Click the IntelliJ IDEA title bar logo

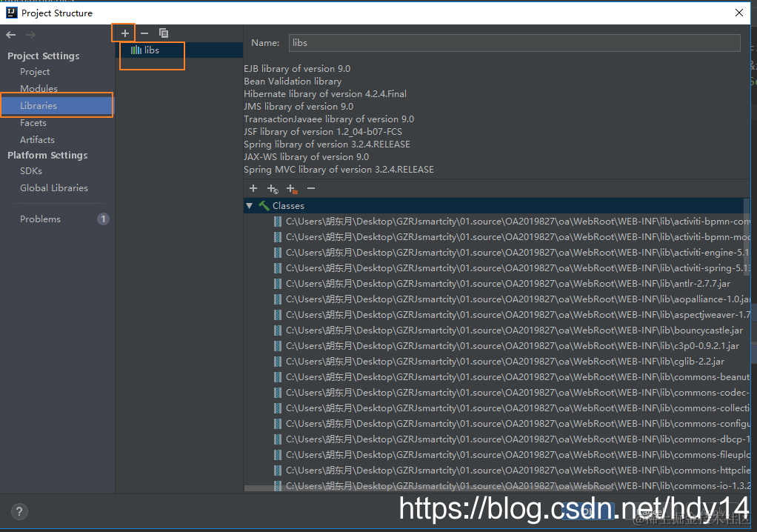click(x=12, y=13)
